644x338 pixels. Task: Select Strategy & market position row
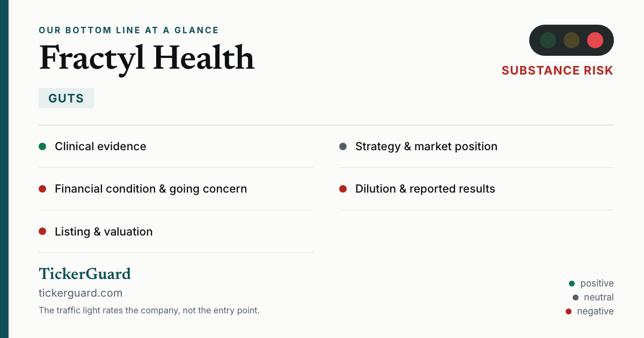point(477,146)
